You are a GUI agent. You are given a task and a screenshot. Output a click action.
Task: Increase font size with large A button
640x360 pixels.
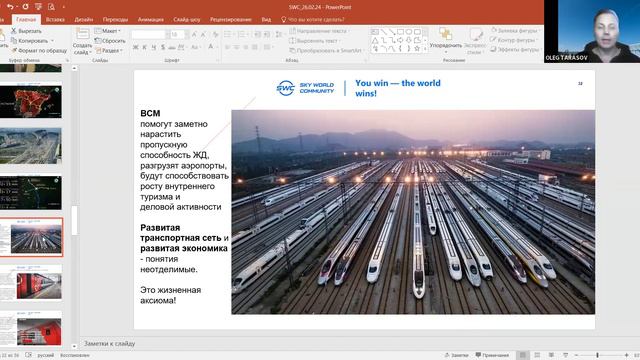pos(194,35)
